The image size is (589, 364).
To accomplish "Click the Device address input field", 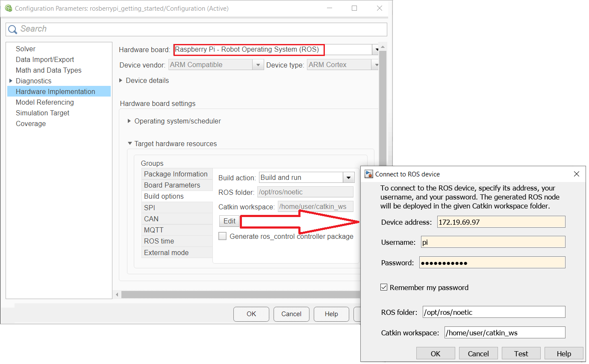I will [x=501, y=222].
